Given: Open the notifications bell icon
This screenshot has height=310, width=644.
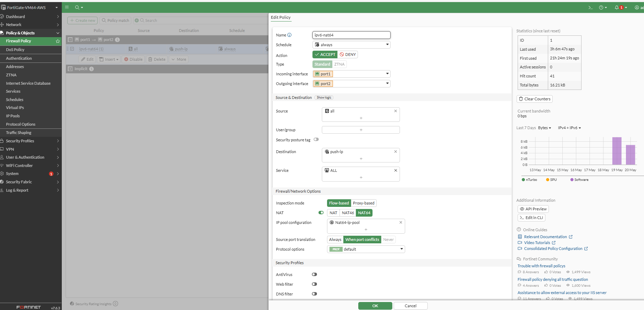Looking at the screenshot, I should (617, 7).
